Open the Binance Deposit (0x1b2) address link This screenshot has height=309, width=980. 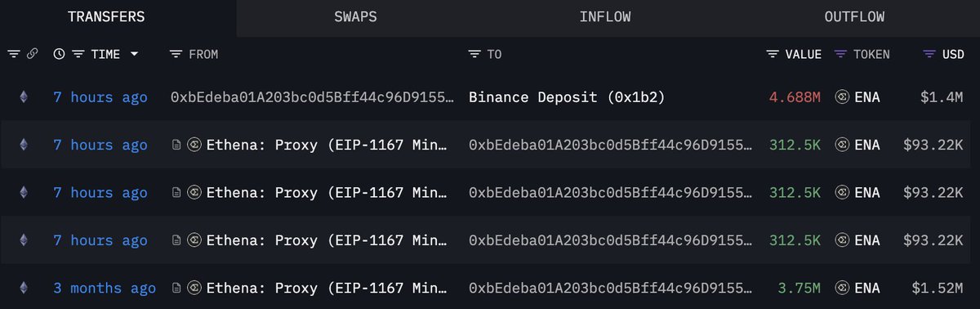pyautogui.click(x=567, y=97)
